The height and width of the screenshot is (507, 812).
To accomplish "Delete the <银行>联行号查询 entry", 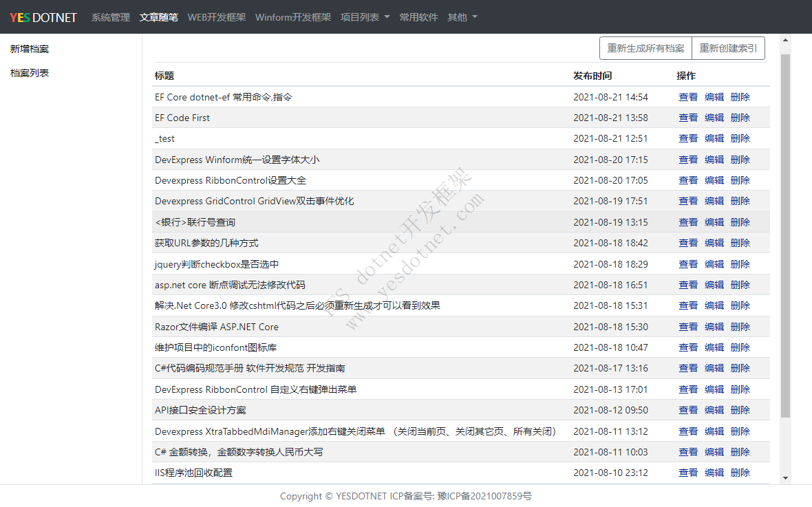I will point(740,222).
